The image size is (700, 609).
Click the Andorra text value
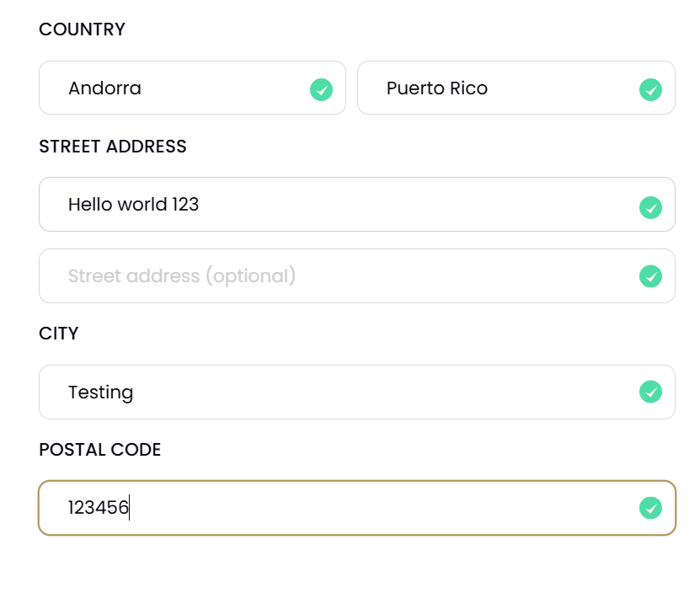105,88
